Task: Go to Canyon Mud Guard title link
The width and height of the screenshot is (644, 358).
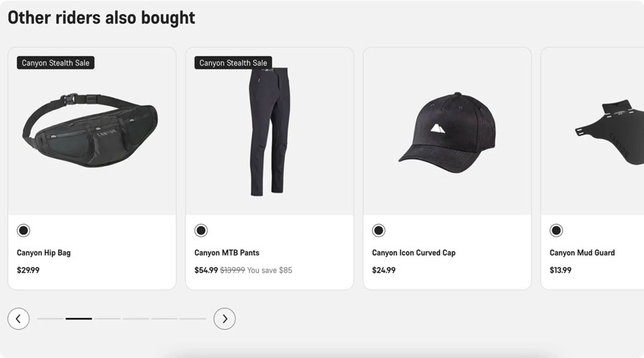Action: pos(582,253)
